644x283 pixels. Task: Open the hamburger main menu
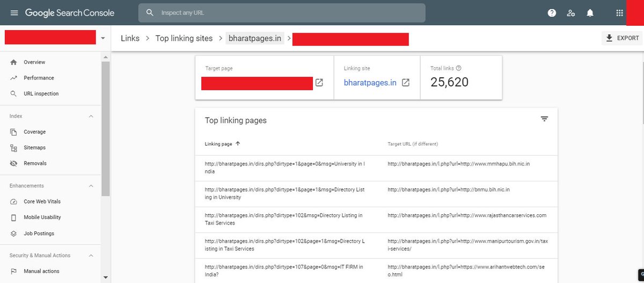[14, 12]
